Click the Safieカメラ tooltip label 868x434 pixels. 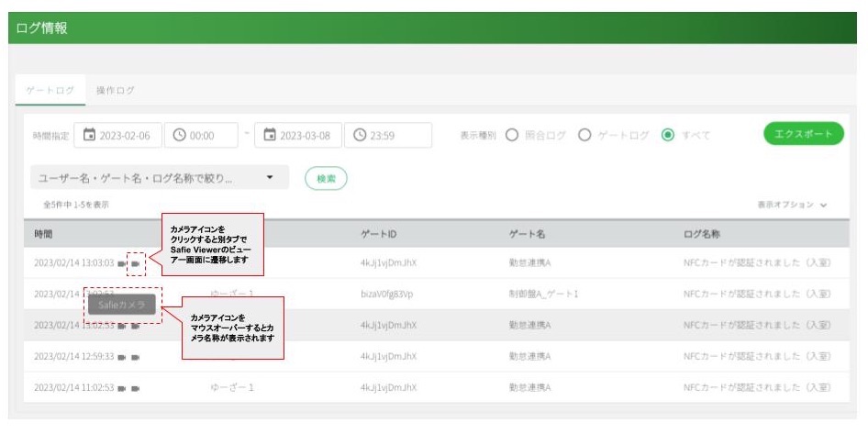click(x=122, y=305)
